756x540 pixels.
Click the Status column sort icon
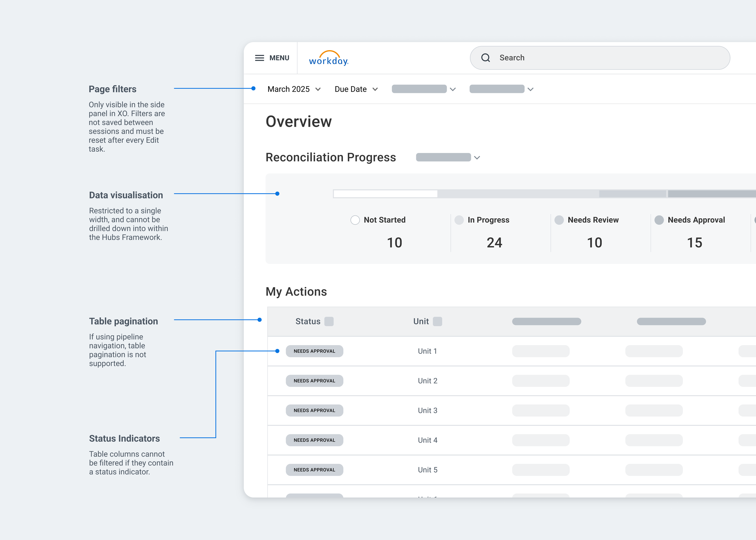coord(329,321)
